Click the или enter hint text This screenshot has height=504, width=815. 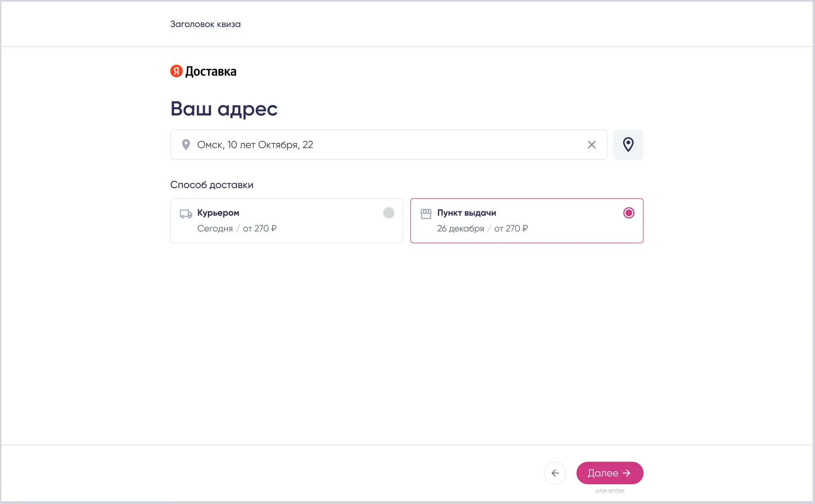click(x=610, y=490)
